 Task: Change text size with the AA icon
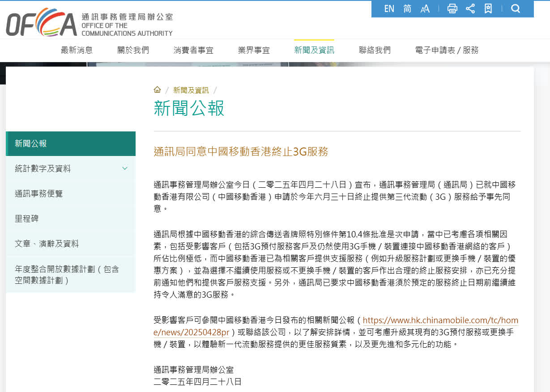point(425,8)
